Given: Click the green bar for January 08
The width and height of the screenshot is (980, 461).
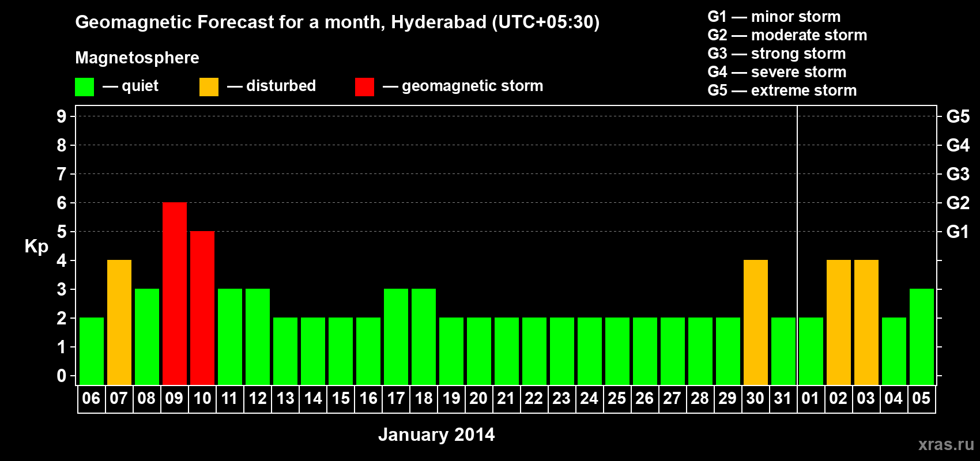Looking at the screenshot, I should pyautogui.click(x=147, y=337).
